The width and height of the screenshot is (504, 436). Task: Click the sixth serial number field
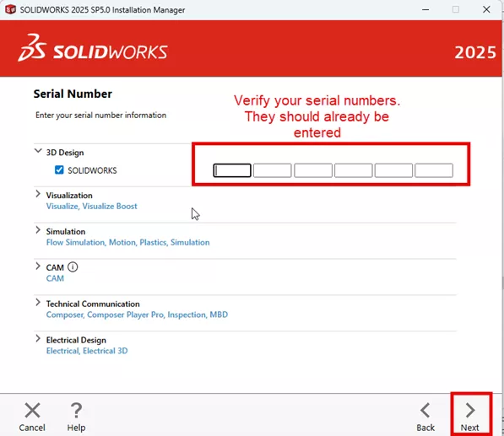point(434,170)
